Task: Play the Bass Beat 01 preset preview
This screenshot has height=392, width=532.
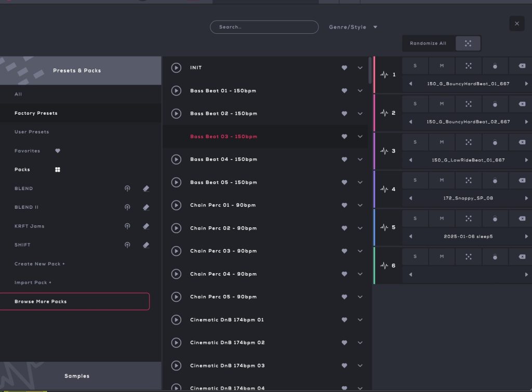Action: tap(176, 91)
